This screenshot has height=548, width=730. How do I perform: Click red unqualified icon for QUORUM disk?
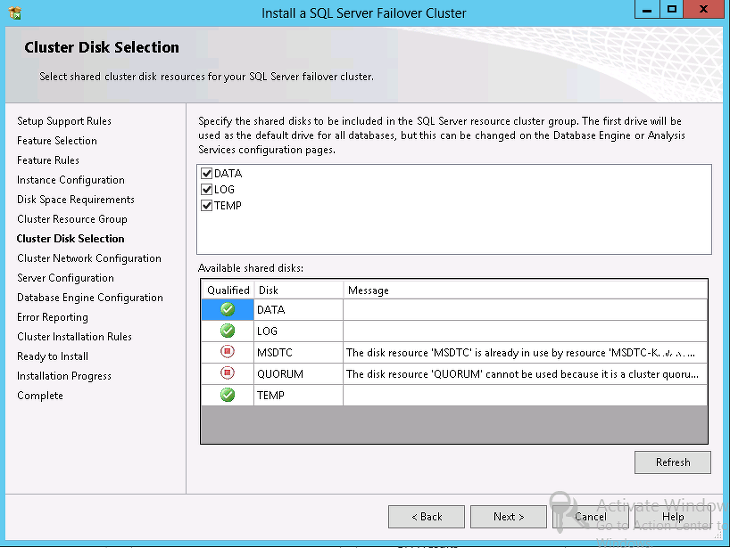click(x=228, y=373)
